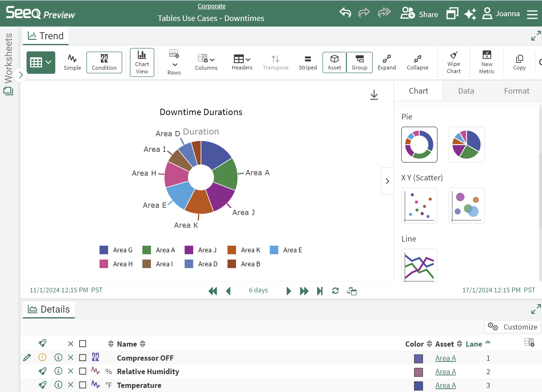Image resolution: width=542 pixels, height=392 pixels.
Task: Click the undo arrow icon
Action: tap(345, 13)
